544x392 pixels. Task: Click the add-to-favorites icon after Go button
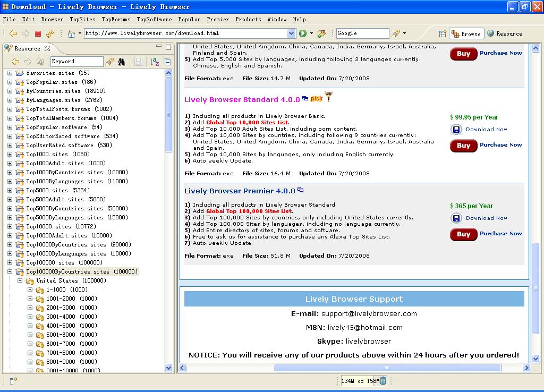[x=321, y=33]
